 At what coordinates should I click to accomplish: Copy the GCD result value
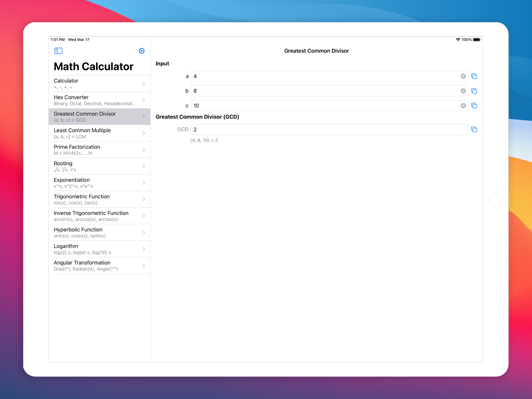[474, 130]
